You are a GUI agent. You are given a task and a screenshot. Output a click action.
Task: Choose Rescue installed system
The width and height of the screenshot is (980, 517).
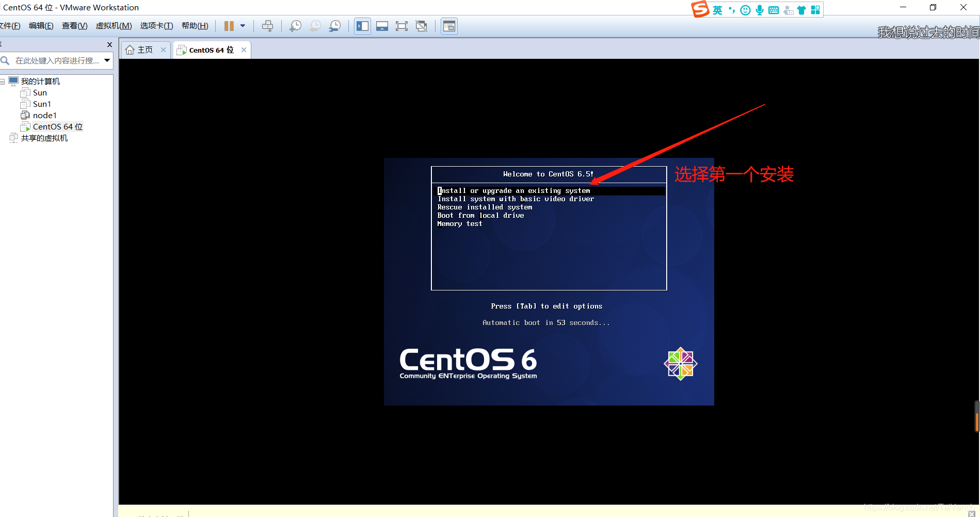485,207
